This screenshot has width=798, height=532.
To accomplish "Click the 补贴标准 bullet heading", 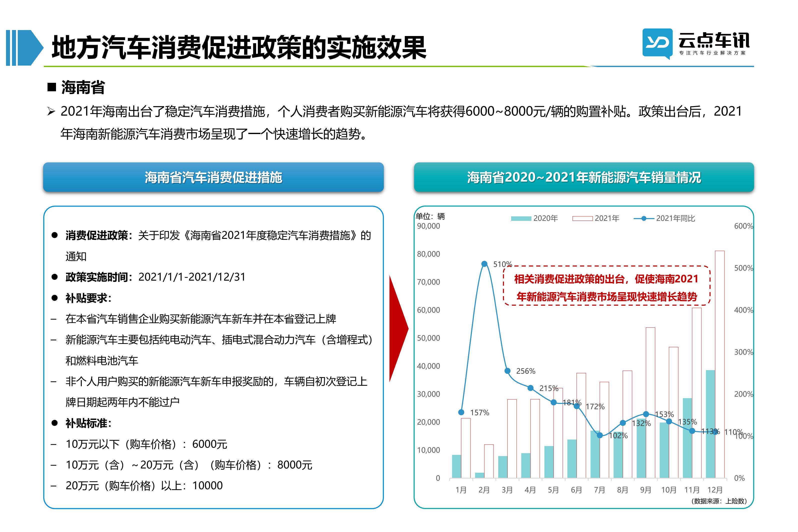I will 88,423.
